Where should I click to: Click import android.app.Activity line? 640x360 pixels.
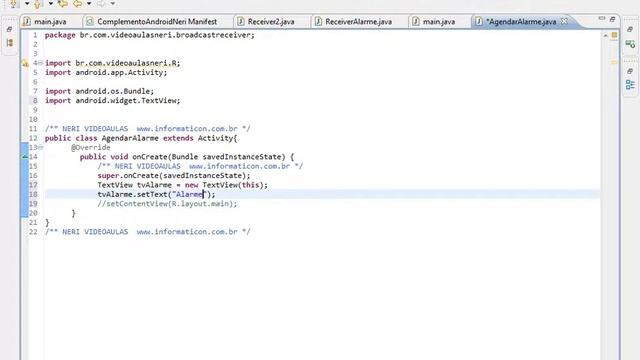point(106,72)
